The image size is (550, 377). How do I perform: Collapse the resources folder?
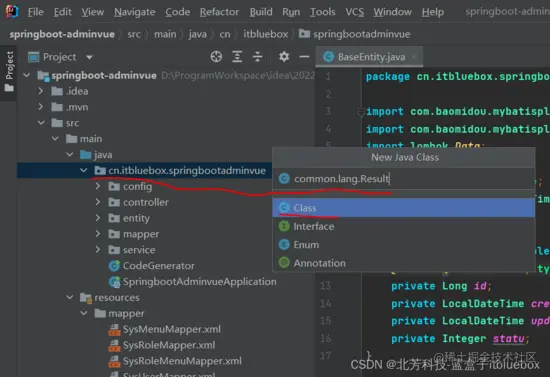70,297
